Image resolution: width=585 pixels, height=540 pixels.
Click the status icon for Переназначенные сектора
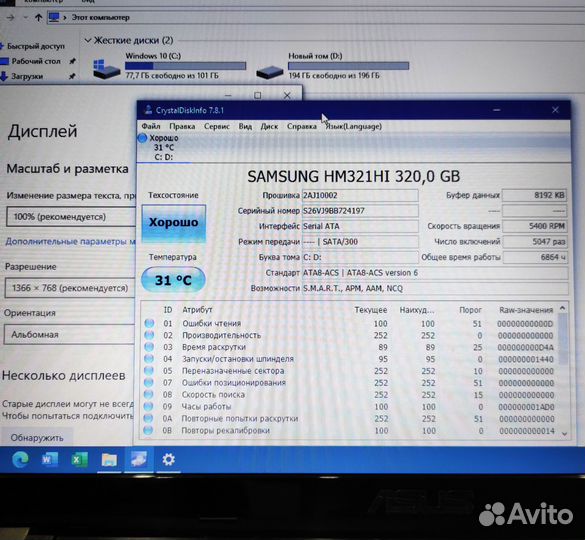(149, 371)
